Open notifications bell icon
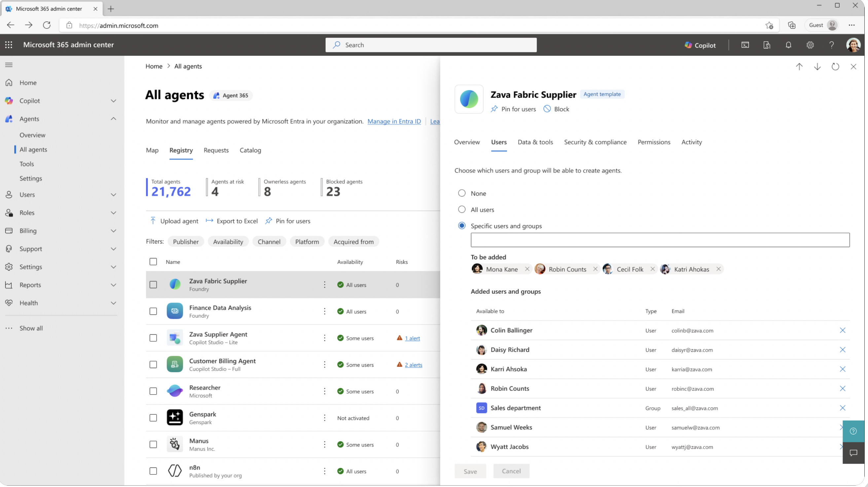The width and height of the screenshot is (868, 487). [788, 45]
